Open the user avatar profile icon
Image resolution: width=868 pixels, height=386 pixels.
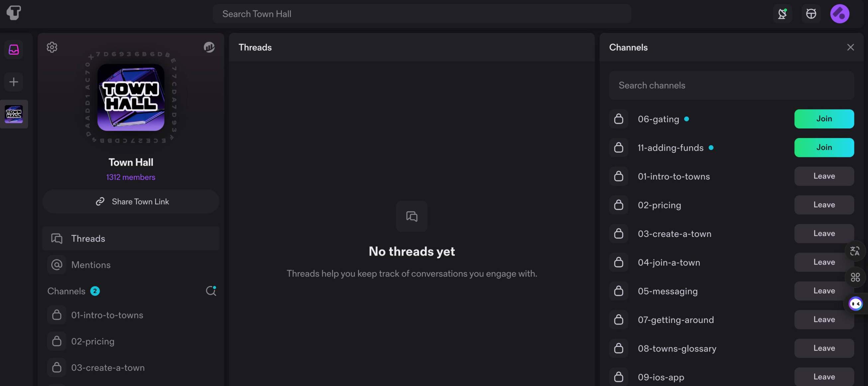tap(840, 13)
